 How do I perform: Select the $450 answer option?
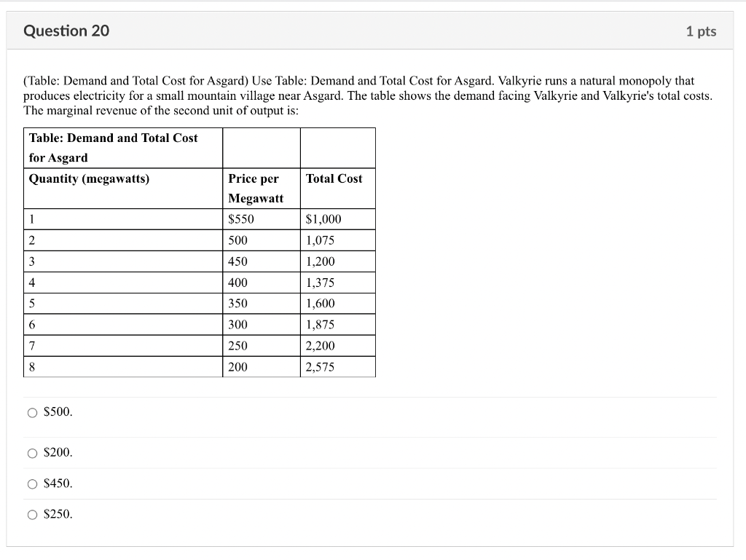click(x=32, y=484)
